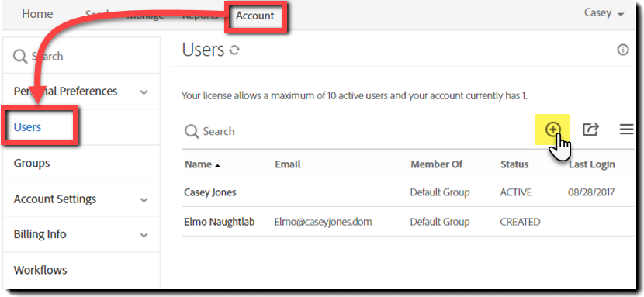
Task: Expand Personal Preferences section
Action: point(144,92)
